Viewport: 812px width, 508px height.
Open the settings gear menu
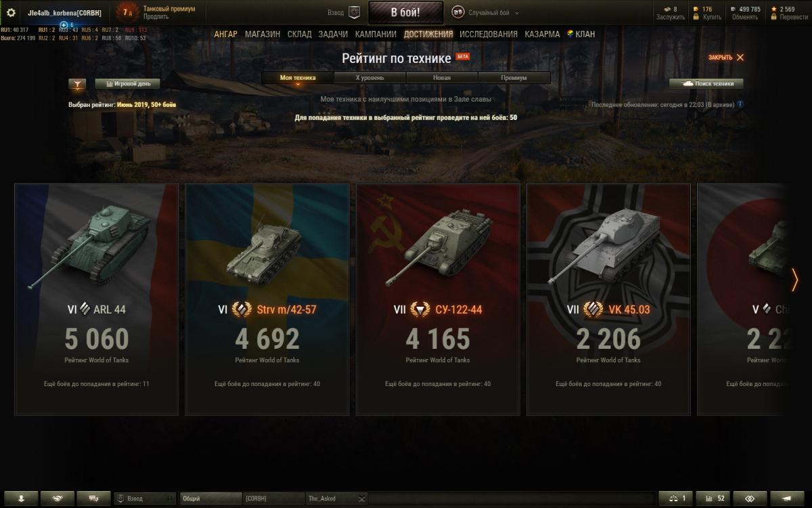point(11,13)
